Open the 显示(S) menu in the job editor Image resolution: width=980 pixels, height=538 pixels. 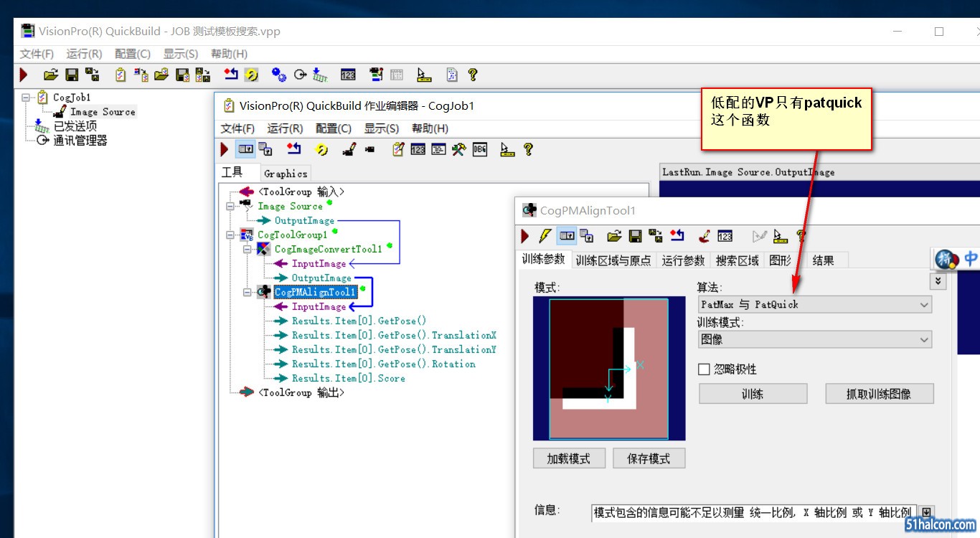[x=382, y=128]
